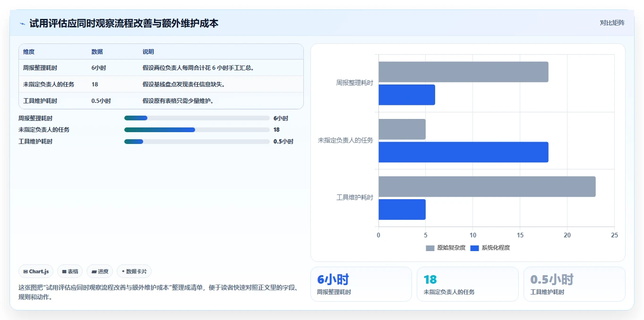Image resolution: width=644 pixels, height=320 pixels.
Task: Click the x-axis tick label 10
Action: (472, 235)
